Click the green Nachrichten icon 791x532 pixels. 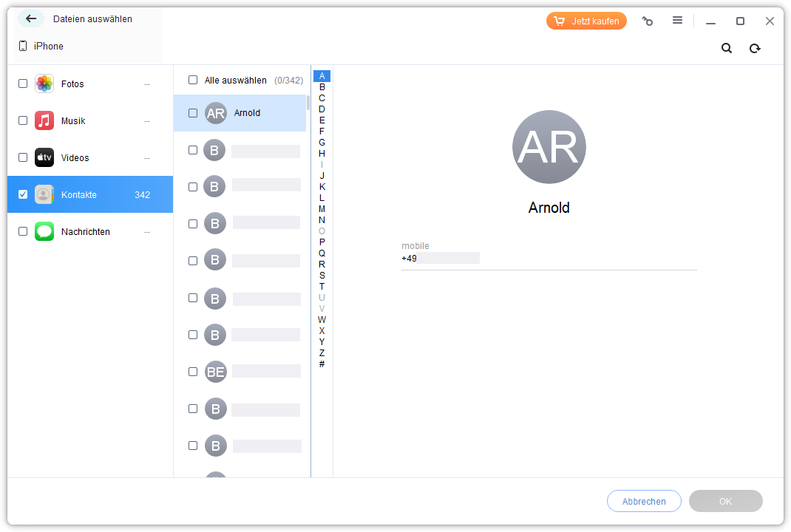tap(44, 231)
